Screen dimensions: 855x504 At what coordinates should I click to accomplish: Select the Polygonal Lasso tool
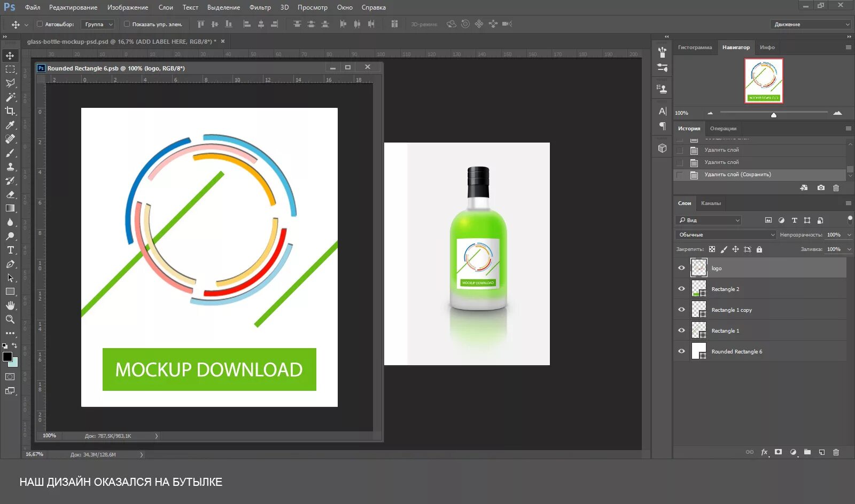click(x=10, y=83)
